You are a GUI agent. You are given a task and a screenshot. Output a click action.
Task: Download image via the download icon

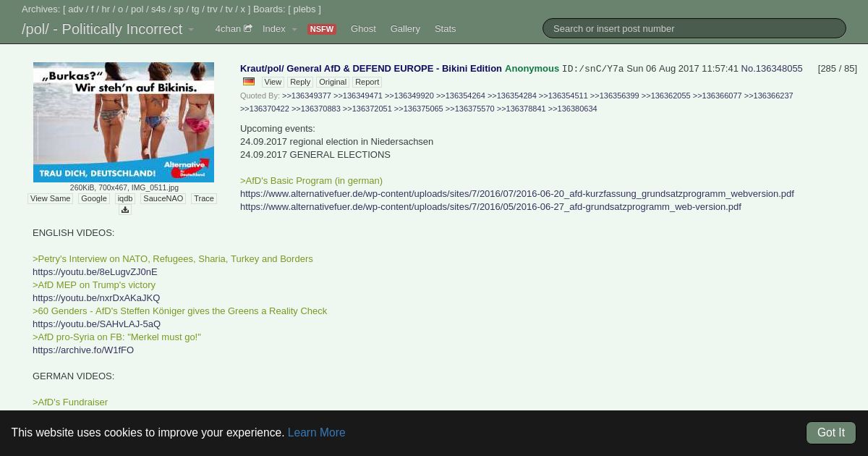[x=124, y=210]
